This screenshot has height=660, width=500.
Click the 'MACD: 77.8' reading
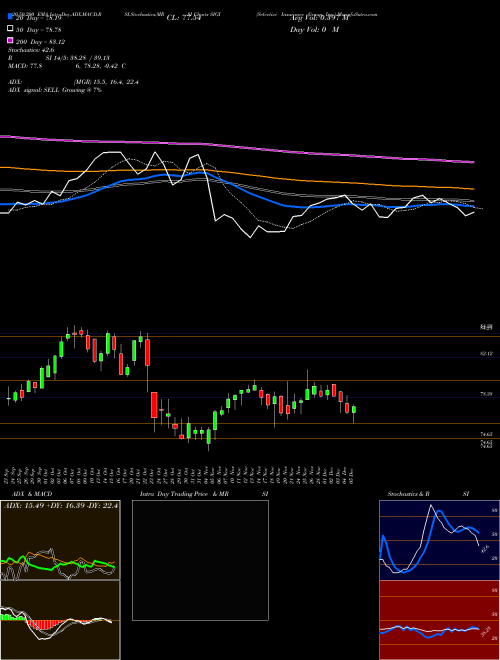pos(25,66)
